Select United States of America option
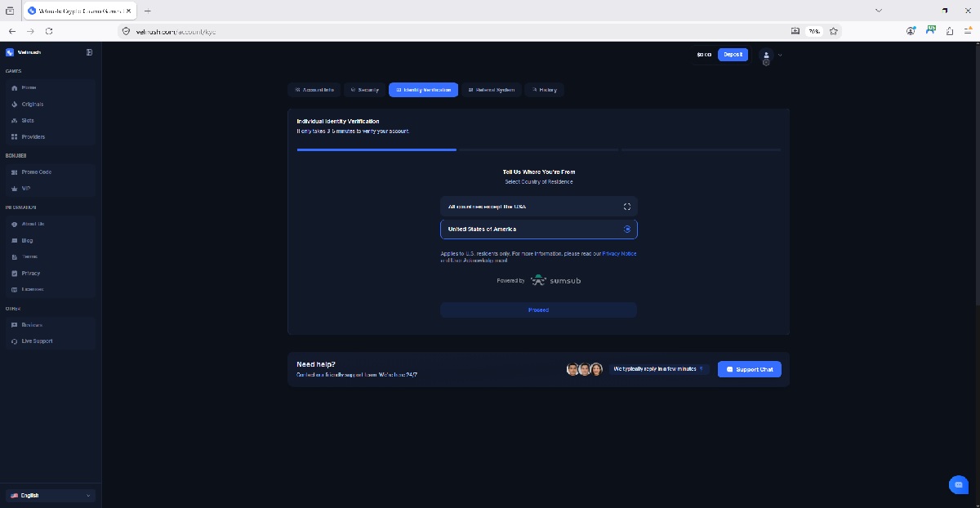980x508 pixels. click(538, 229)
